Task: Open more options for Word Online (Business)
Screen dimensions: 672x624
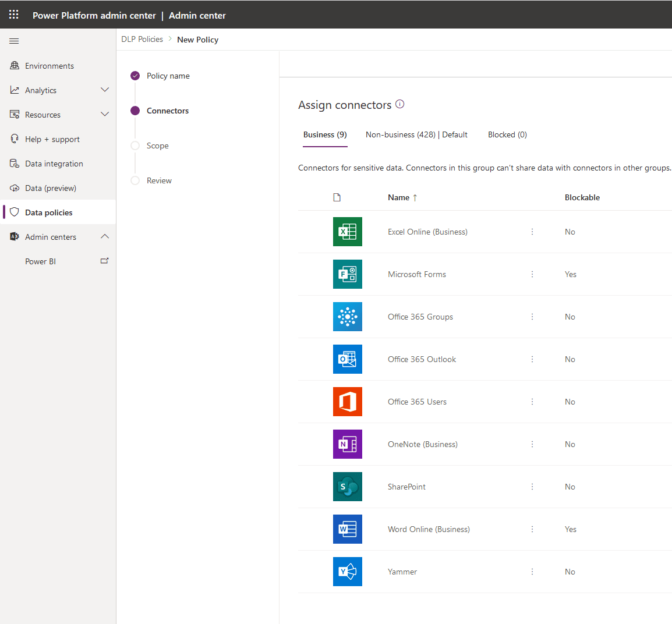Action: point(532,529)
